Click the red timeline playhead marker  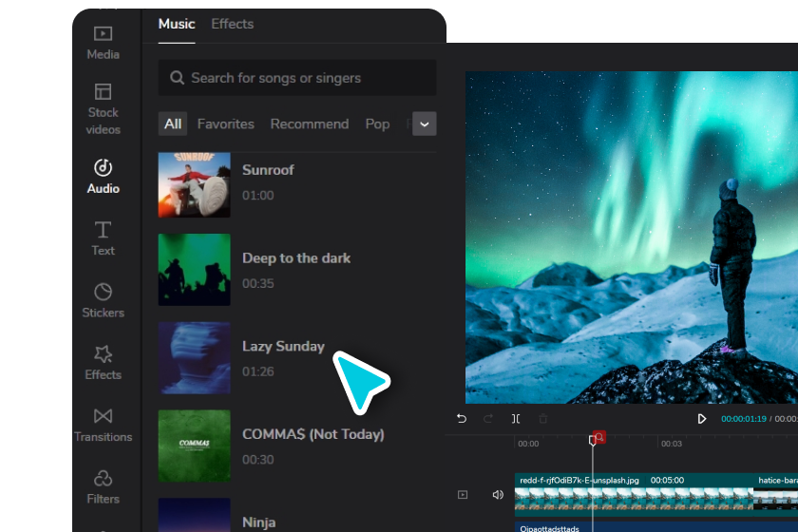click(599, 437)
